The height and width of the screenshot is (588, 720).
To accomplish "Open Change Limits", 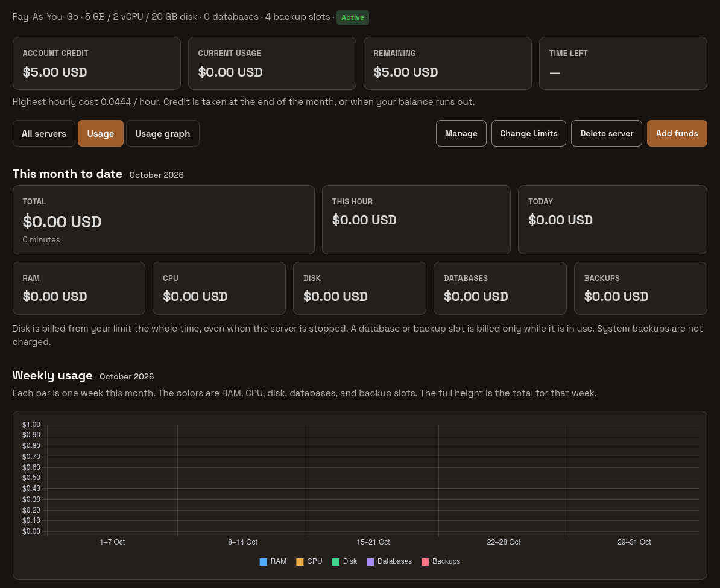I will pos(528,134).
